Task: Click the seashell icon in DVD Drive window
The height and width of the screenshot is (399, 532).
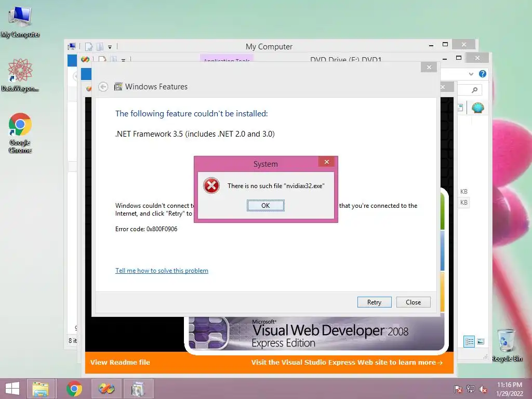Action: tap(478, 108)
